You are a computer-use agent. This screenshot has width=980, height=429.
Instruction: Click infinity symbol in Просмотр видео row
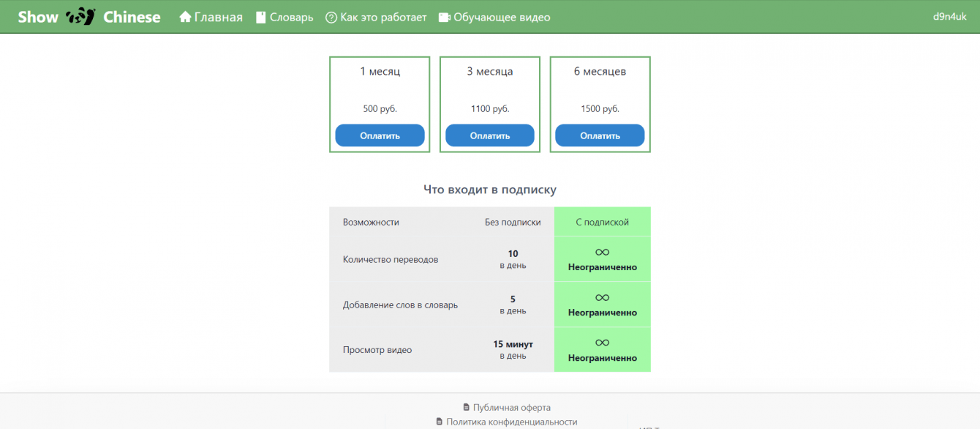click(x=602, y=343)
